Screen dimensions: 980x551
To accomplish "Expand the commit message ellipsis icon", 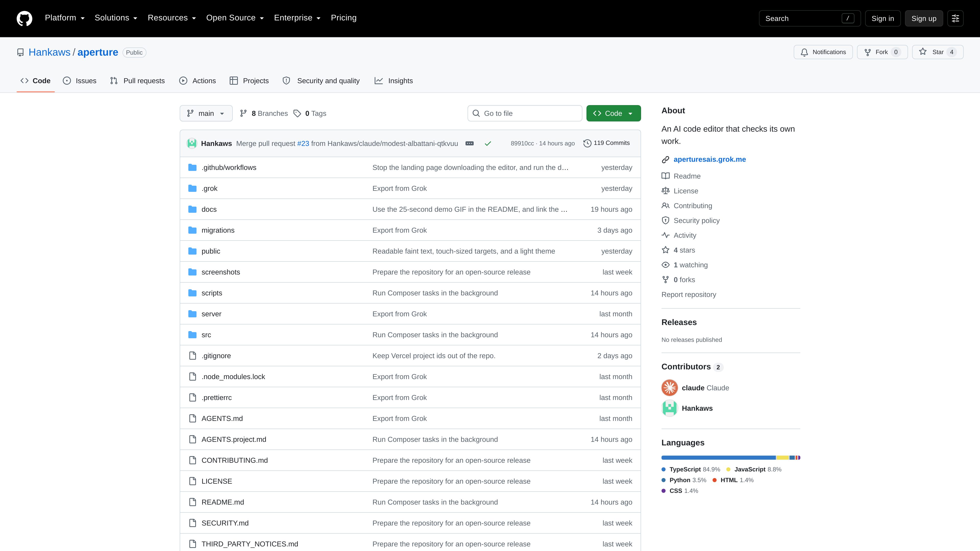I will click(x=470, y=143).
